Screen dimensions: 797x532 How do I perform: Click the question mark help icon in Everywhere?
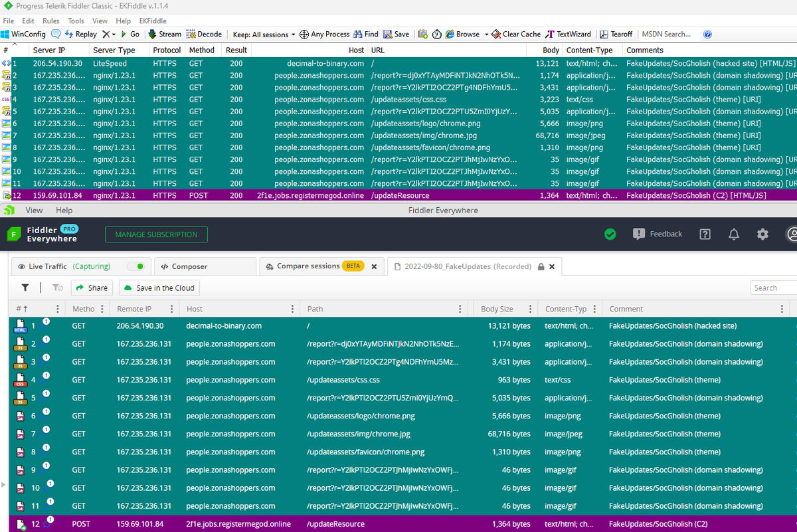tap(705, 234)
